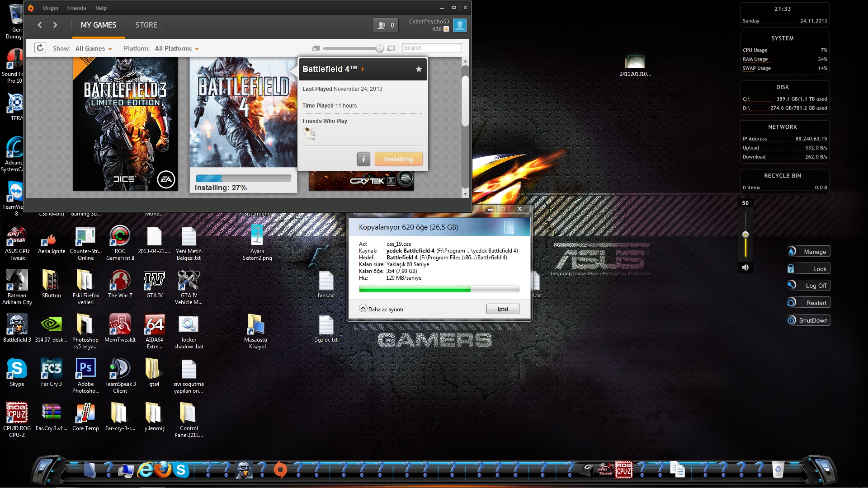Switch to the MY GAMES tab
This screenshot has width=868, height=488.
pos(99,25)
